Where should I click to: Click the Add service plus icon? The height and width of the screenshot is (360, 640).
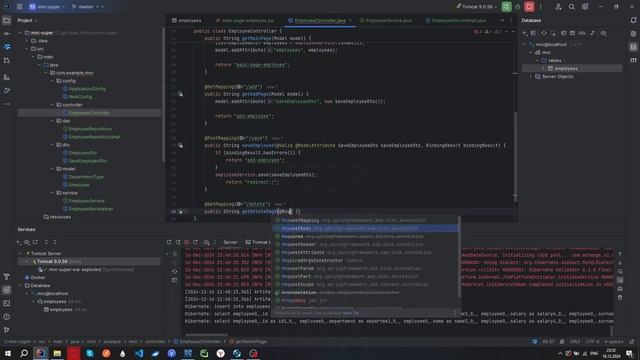[x=18, y=242]
